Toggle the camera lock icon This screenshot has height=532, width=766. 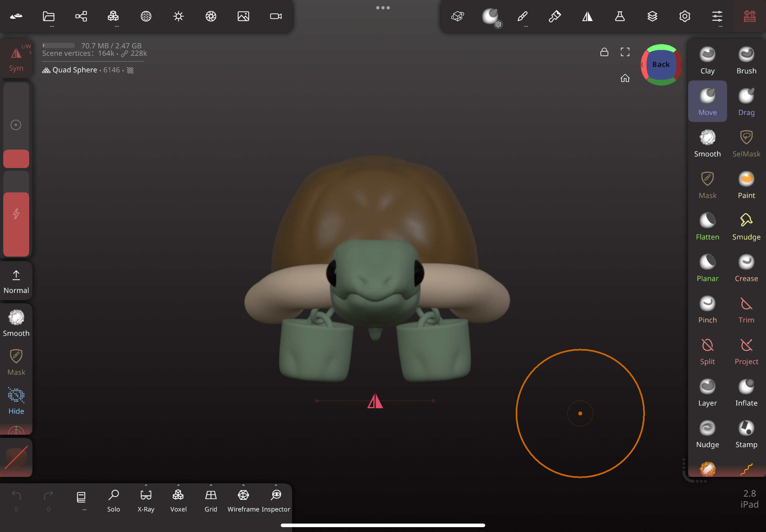click(x=604, y=52)
